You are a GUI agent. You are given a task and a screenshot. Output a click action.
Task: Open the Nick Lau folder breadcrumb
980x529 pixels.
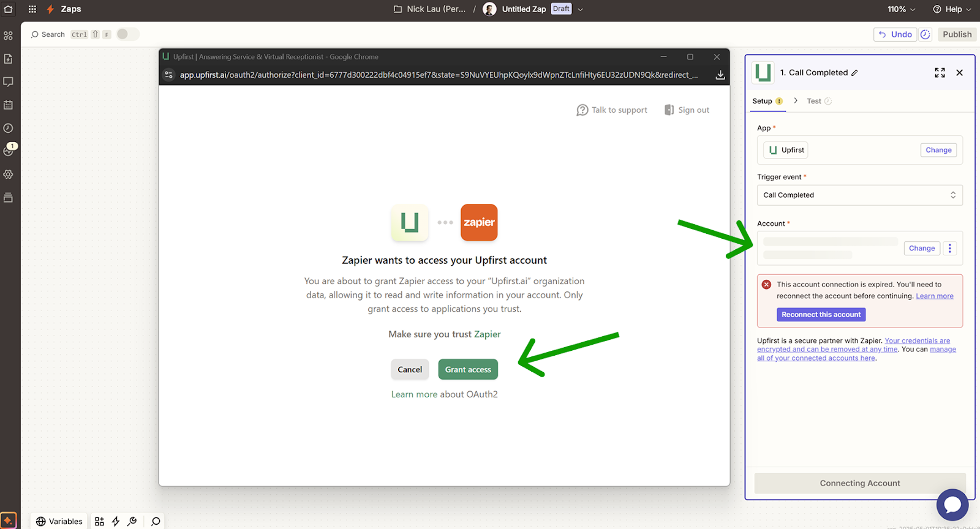430,9
